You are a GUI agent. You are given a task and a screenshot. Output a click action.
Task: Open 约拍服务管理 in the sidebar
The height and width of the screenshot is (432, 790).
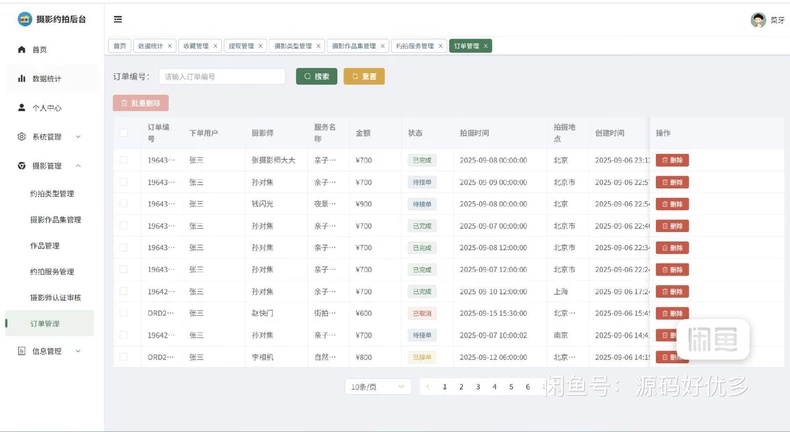point(52,272)
